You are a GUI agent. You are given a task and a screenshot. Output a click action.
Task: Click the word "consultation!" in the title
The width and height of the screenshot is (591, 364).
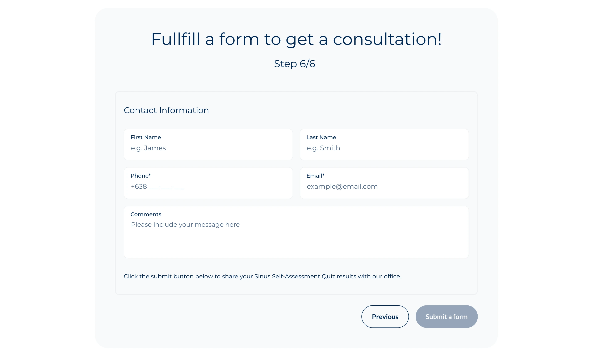tap(387, 39)
